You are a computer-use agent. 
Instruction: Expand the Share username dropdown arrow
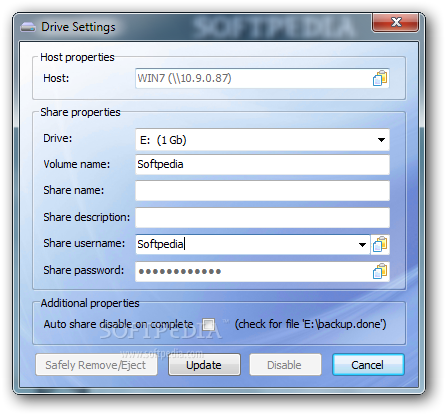click(x=362, y=244)
